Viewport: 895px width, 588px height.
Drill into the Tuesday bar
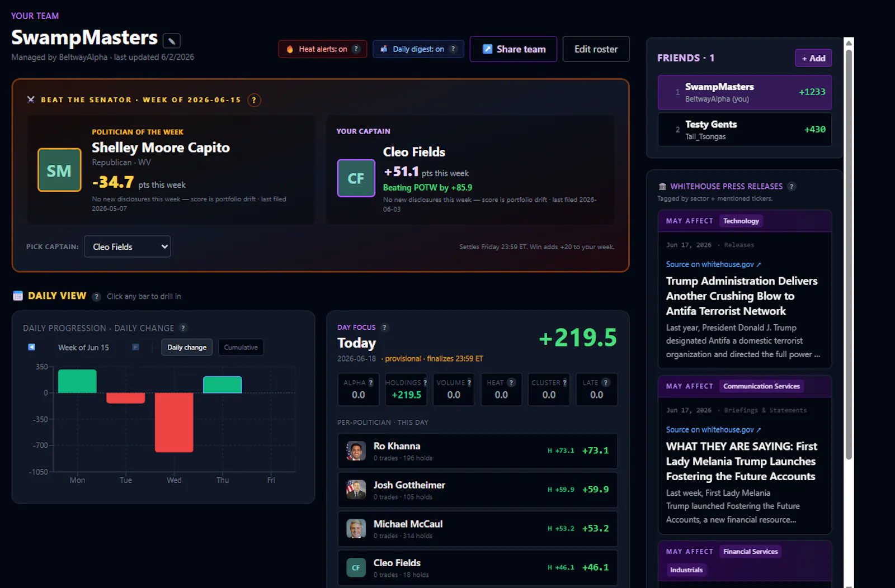click(x=126, y=398)
